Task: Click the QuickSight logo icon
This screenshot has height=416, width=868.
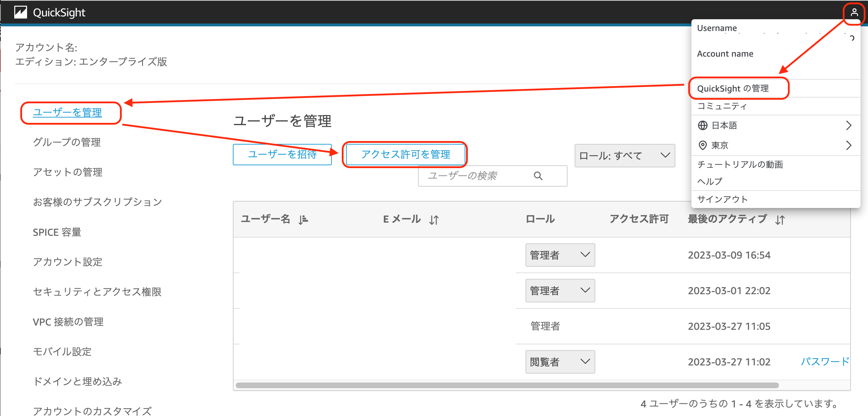Action: [x=20, y=12]
